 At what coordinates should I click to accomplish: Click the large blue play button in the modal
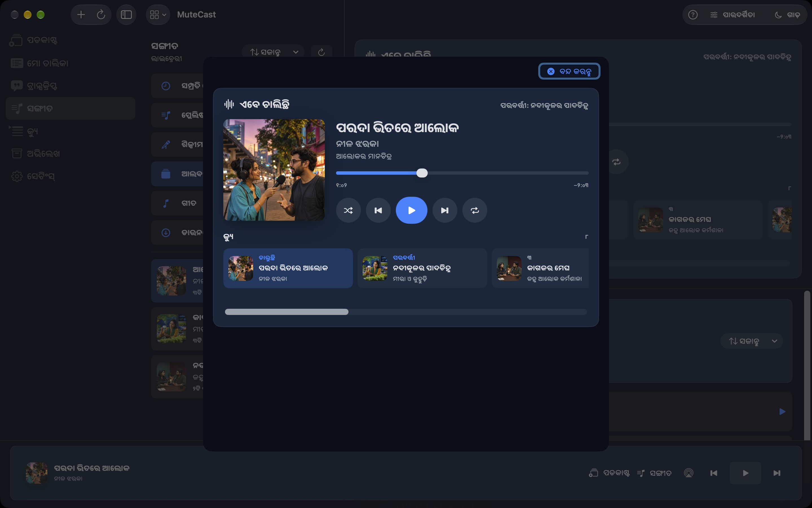[411, 210]
